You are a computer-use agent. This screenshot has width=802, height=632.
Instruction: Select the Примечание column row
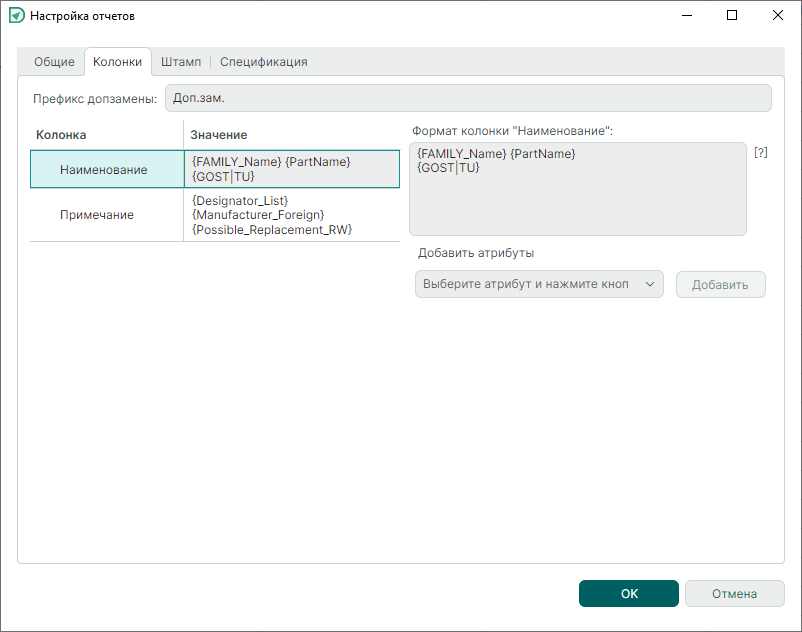[x=97, y=215]
